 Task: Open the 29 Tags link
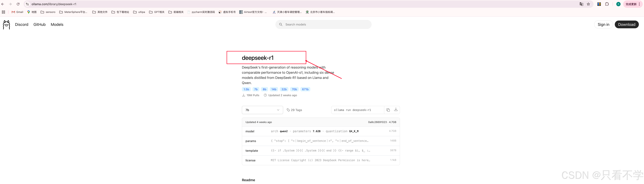tap(294, 110)
